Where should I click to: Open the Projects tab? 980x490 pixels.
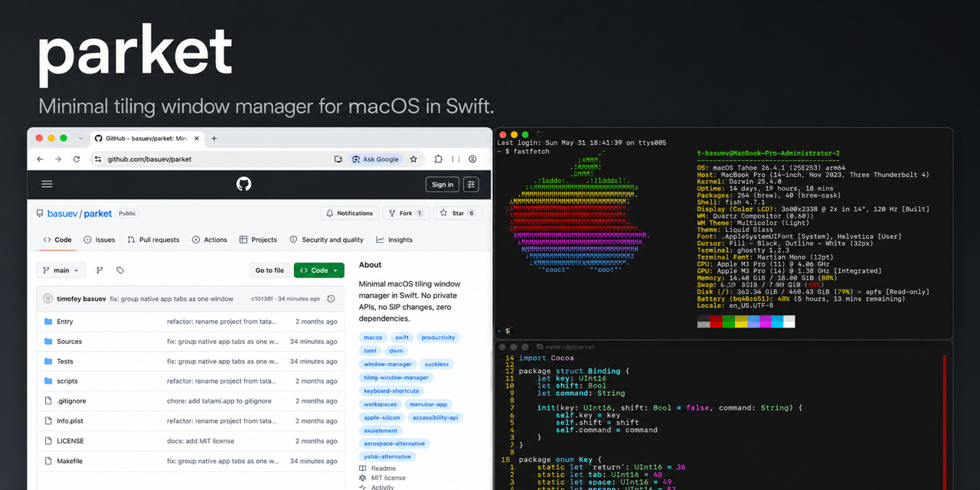pos(258,240)
